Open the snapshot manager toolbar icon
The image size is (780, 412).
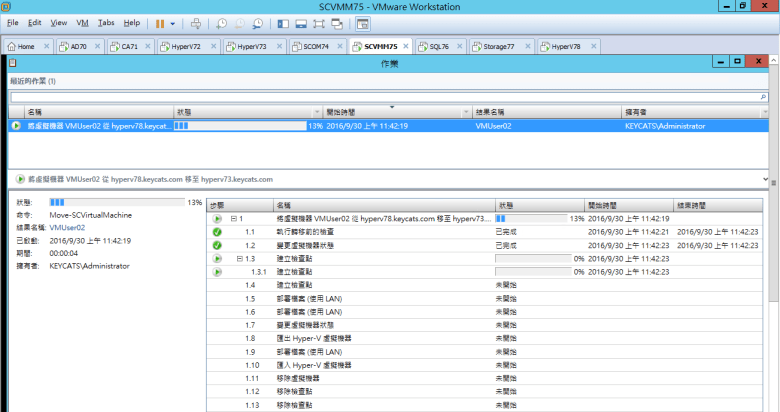(258, 22)
